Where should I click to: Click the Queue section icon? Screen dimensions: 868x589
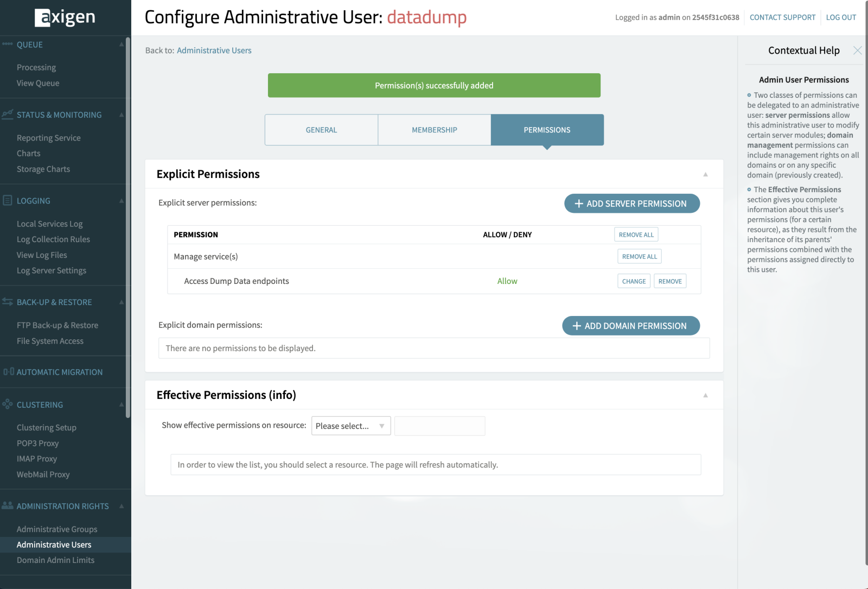click(8, 44)
